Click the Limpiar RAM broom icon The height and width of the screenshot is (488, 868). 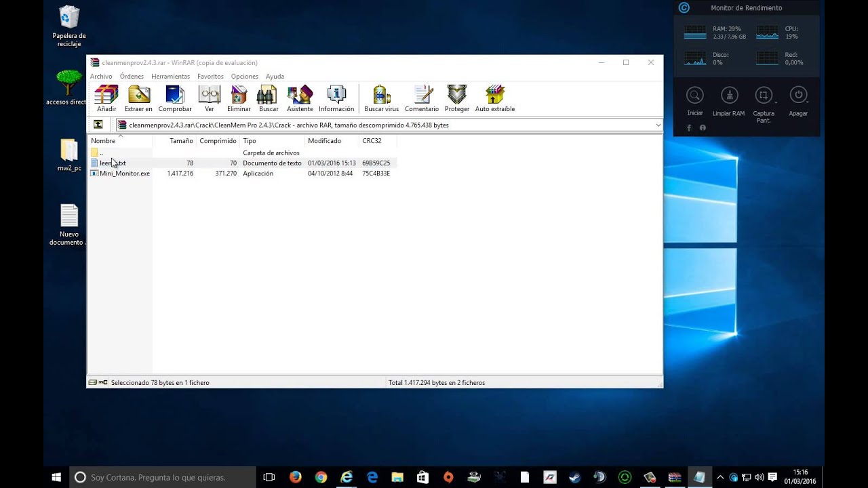click(x=729, y=96)
